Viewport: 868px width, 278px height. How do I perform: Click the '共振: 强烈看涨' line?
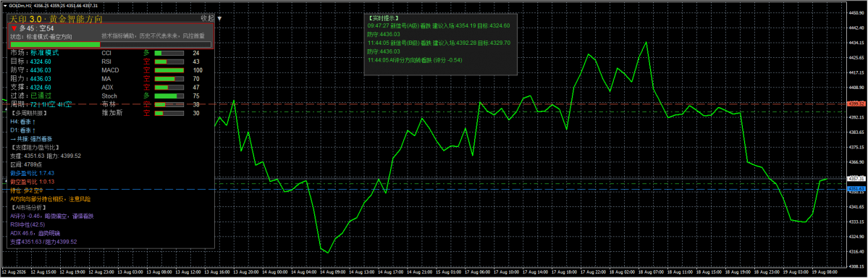tap(32, 139)
